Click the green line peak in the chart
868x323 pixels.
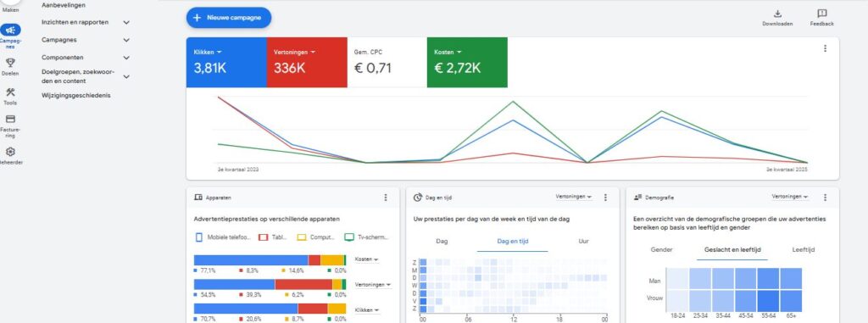click(x=513, y=102)
